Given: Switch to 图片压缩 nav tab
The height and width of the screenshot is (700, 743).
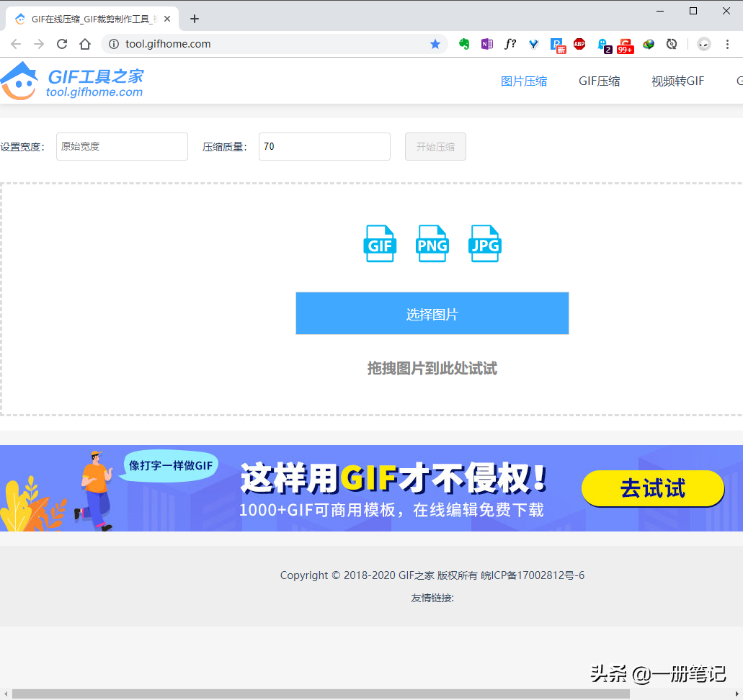Looking at the screenshot, I should [x=524, y=81].
